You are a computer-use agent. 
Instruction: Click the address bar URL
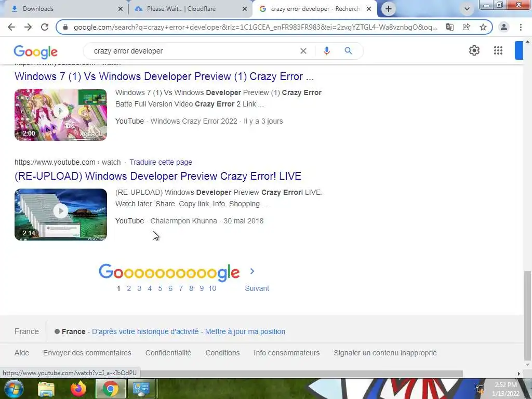click(255, 27)
